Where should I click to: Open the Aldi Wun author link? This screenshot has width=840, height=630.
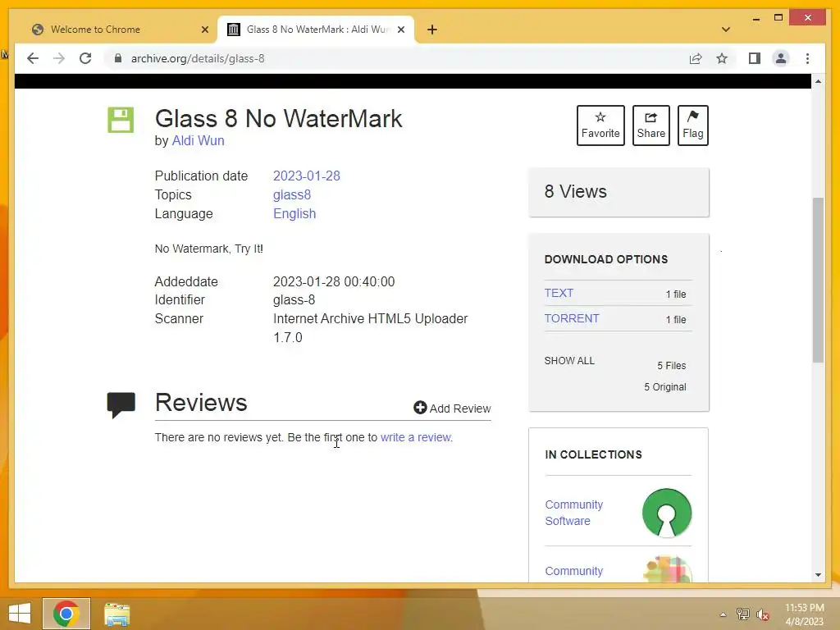199,141
